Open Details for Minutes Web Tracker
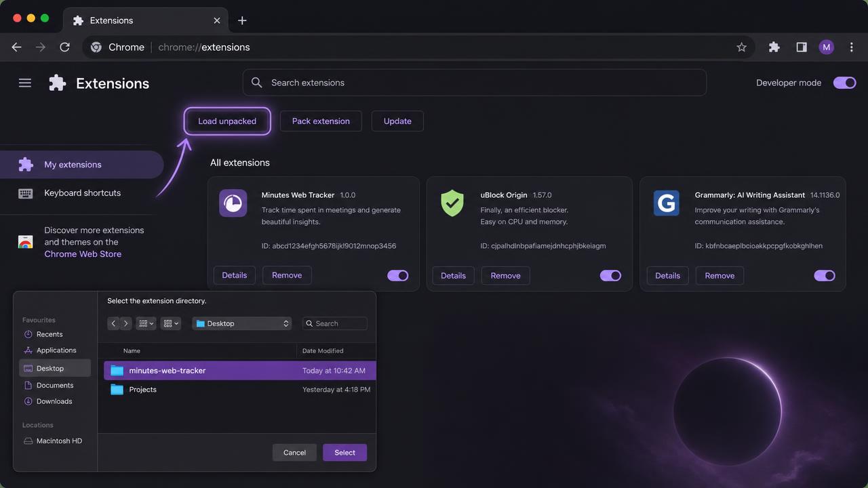Image resolution: width=868 pixels, height=488 pixels. point(235,275)
